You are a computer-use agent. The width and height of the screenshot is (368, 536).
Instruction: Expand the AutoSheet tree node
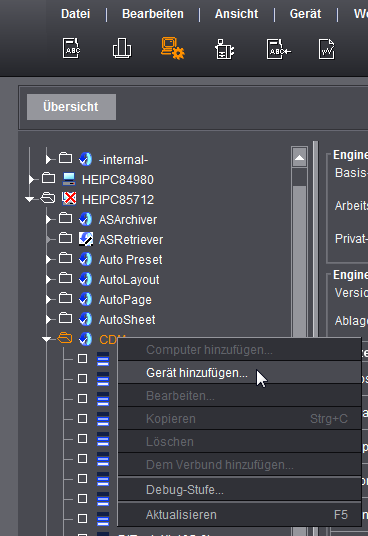(49, 319)
